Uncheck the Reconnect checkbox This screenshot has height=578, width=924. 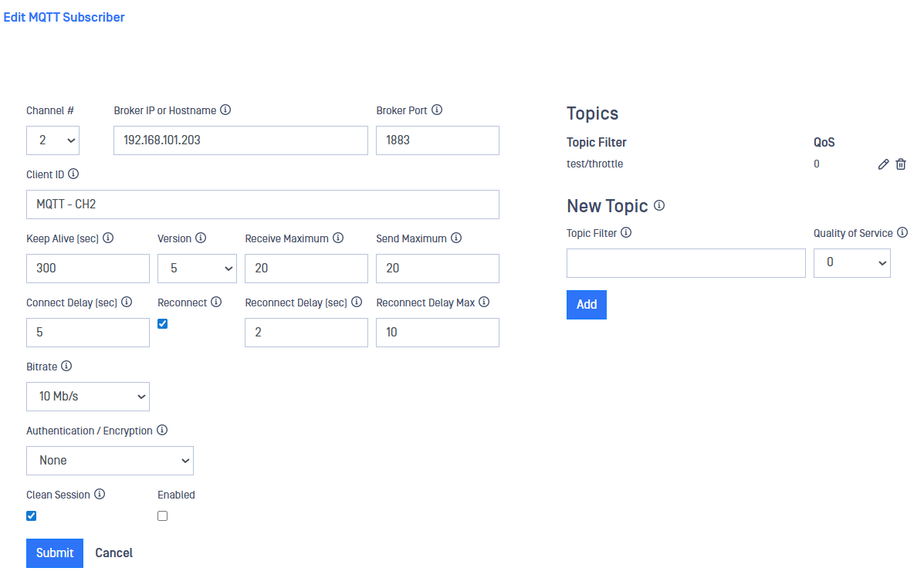(163, 324)
